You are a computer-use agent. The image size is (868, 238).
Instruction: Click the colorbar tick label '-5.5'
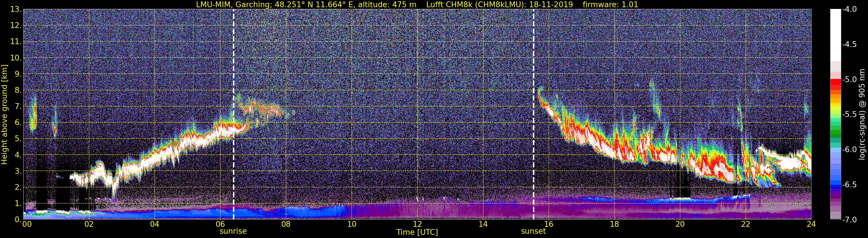(x=849, y=115)
